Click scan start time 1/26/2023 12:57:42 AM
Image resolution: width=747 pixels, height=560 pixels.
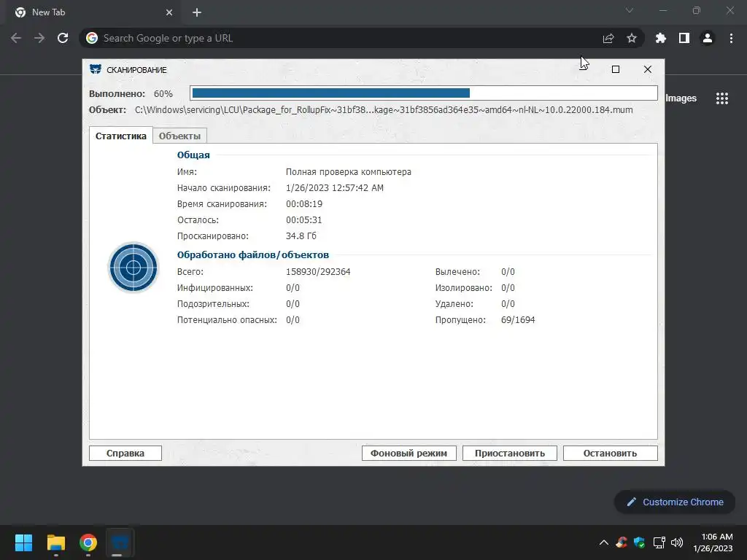click(x=334, y=188)
